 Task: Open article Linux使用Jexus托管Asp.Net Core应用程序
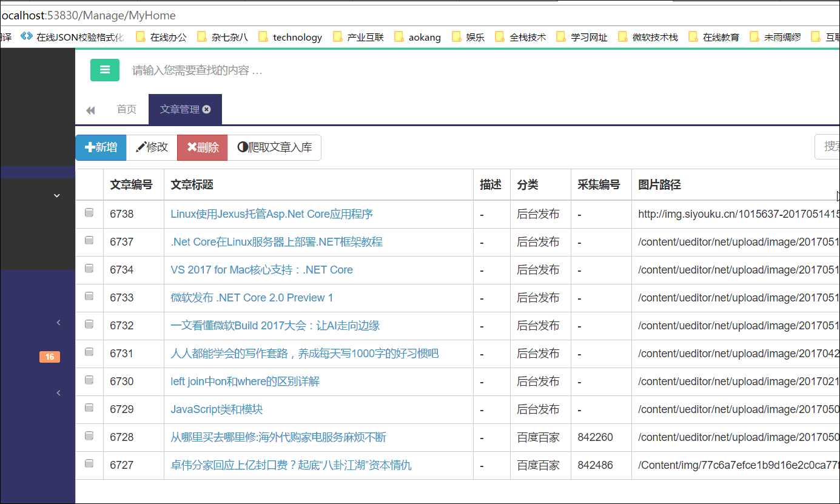coord(272,214)
